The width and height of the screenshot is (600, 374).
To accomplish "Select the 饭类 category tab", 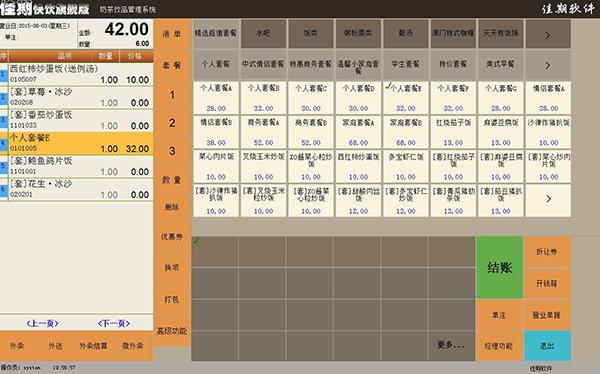I will coord(311,34).
